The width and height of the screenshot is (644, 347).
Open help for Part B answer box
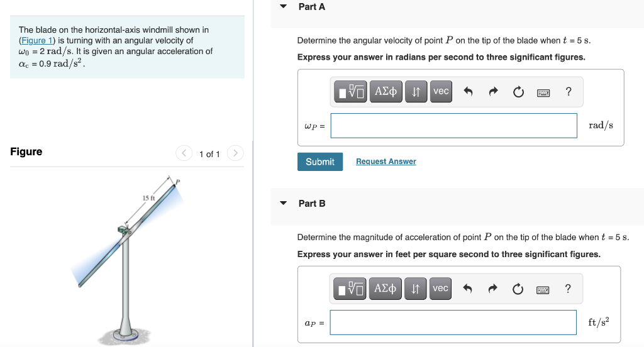pyautogui.click(x=568, y=289)
